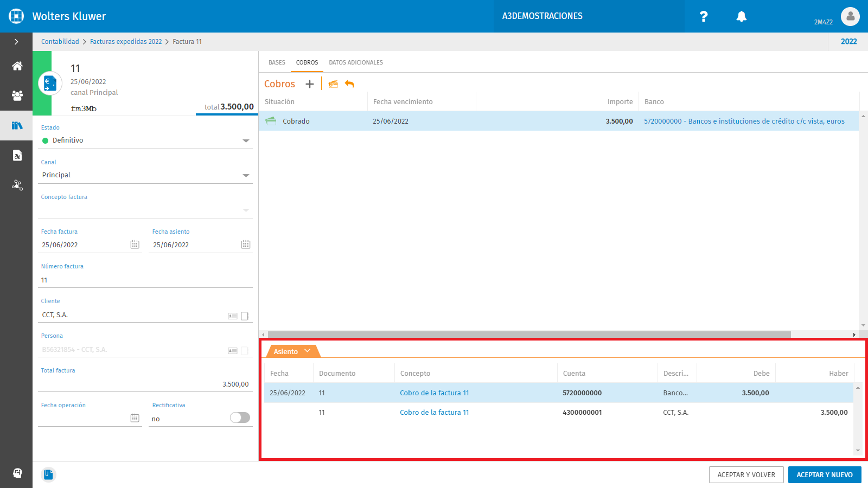Toggle the Rectificativa switch
The width and height of the screenshot is (868, 488).
pos(240,418)
